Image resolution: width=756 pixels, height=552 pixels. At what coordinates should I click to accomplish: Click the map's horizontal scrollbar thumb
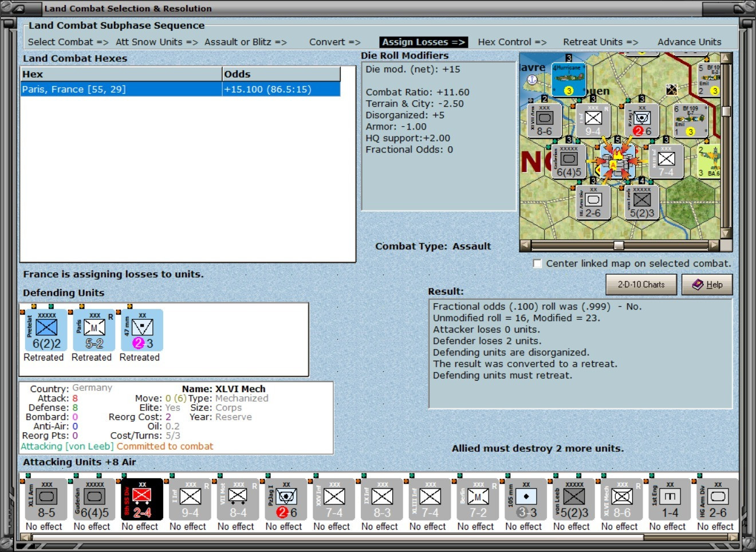pyautogui.click(x=619, y=245)
